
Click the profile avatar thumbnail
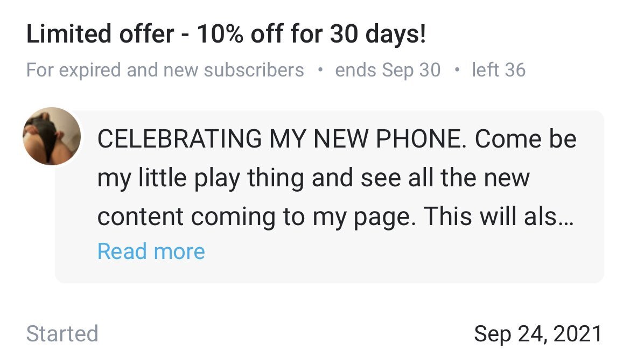pos(52,136)
